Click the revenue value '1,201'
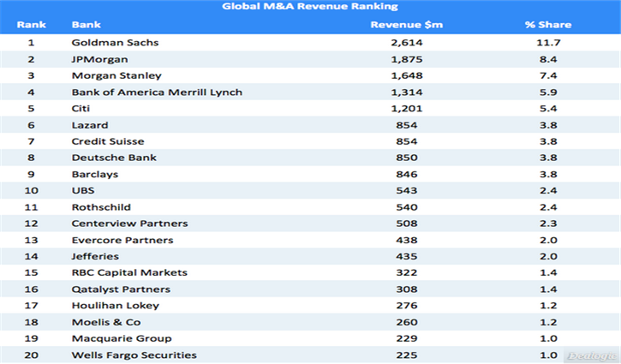This screenshot has width=621, height=364. click(407, 109)
